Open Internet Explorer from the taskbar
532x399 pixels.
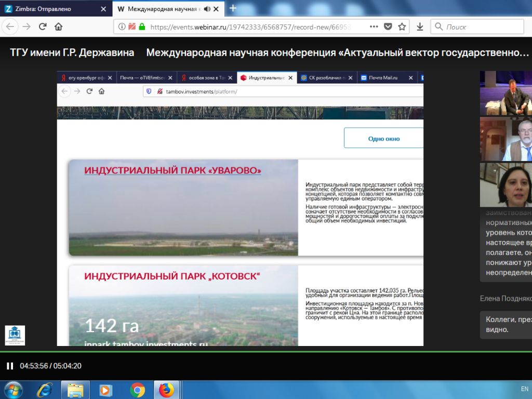[45, 390]
